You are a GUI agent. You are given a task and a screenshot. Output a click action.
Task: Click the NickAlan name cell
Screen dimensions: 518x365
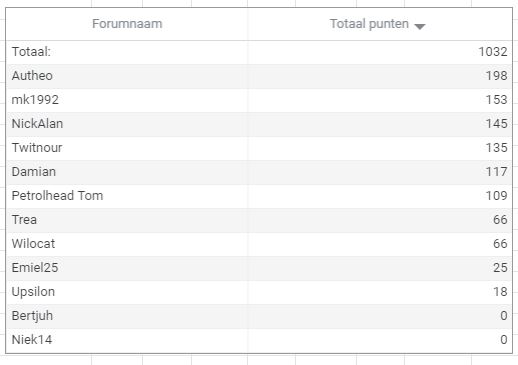[x=37, y=124]
